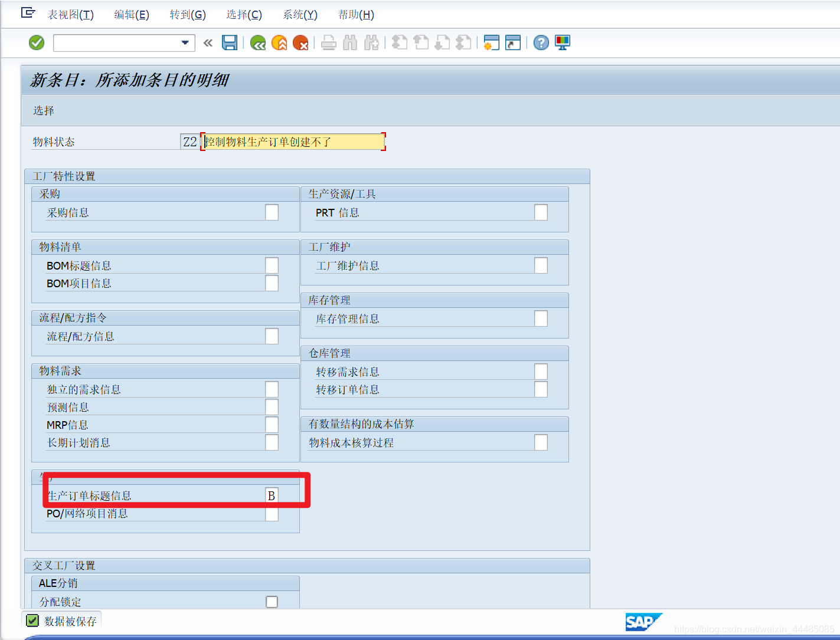
Task: Click the 生产订单标题信息 field containing B
Action: (x=272, y=495)
